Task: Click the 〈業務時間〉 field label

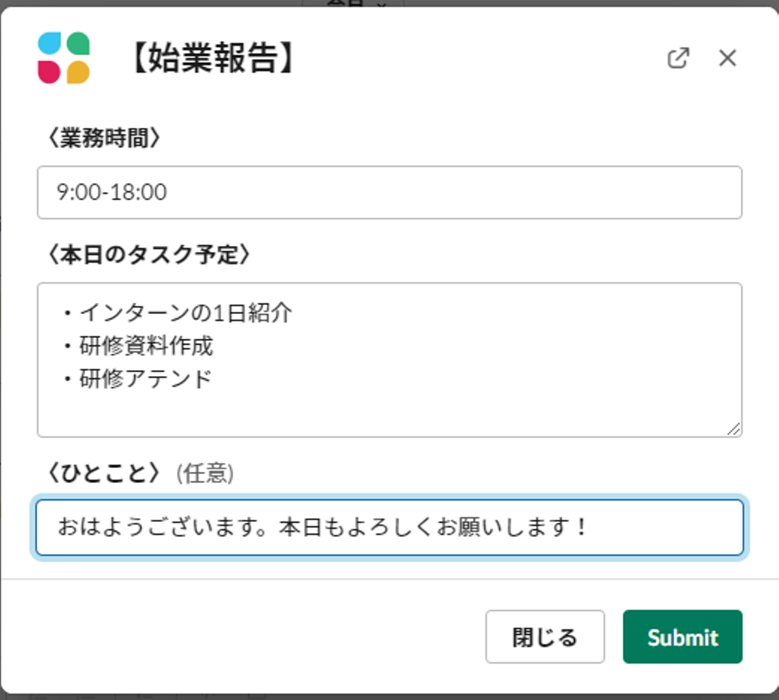Action: [x=104, y=138]
